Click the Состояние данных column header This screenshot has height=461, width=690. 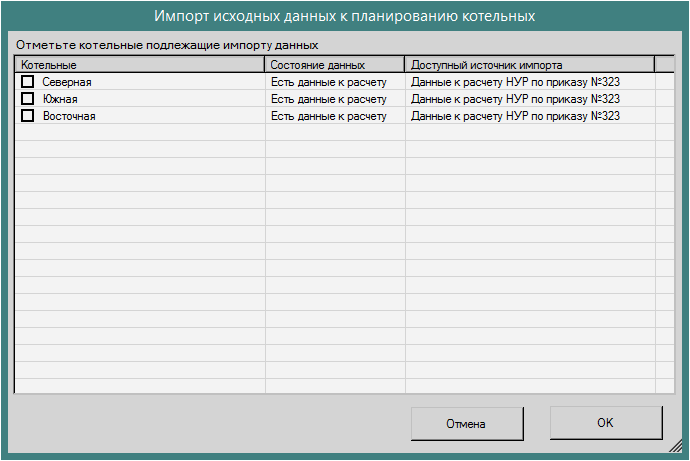(x=335, y=65)
